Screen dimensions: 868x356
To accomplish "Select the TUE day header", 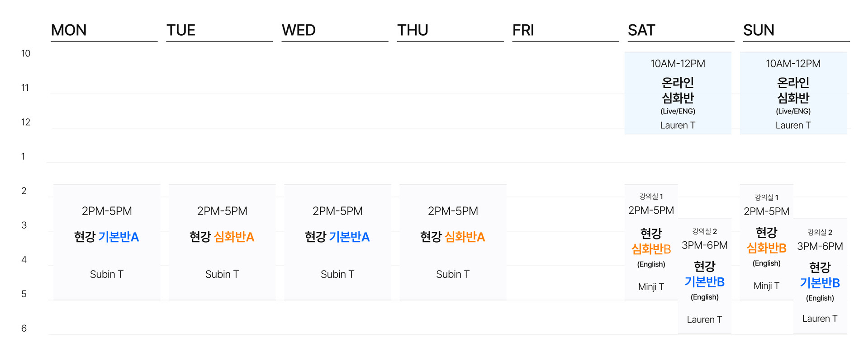I will 181,30.
